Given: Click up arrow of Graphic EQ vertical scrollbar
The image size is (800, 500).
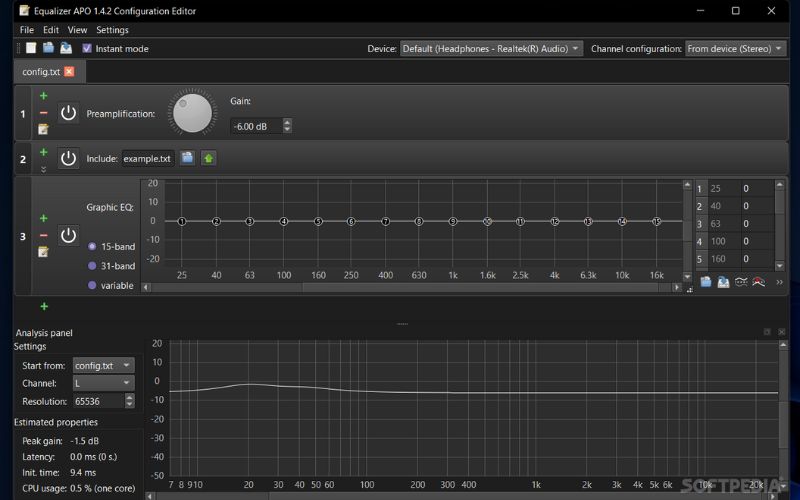Looking at the screenshot, I should tap(687, 185).
